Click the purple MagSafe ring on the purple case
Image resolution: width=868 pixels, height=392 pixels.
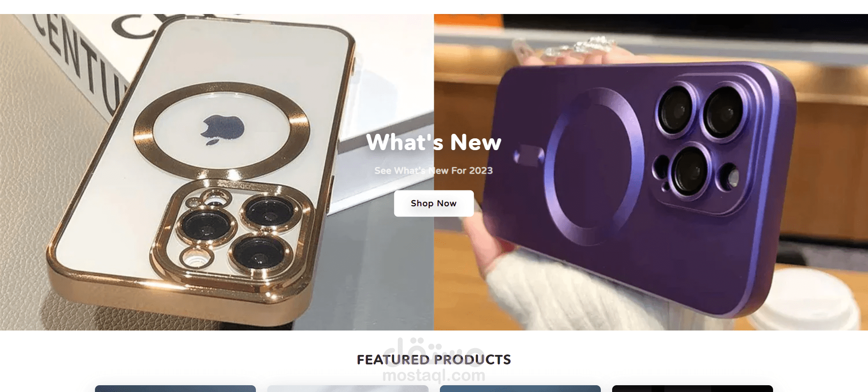tap(594, 165)
